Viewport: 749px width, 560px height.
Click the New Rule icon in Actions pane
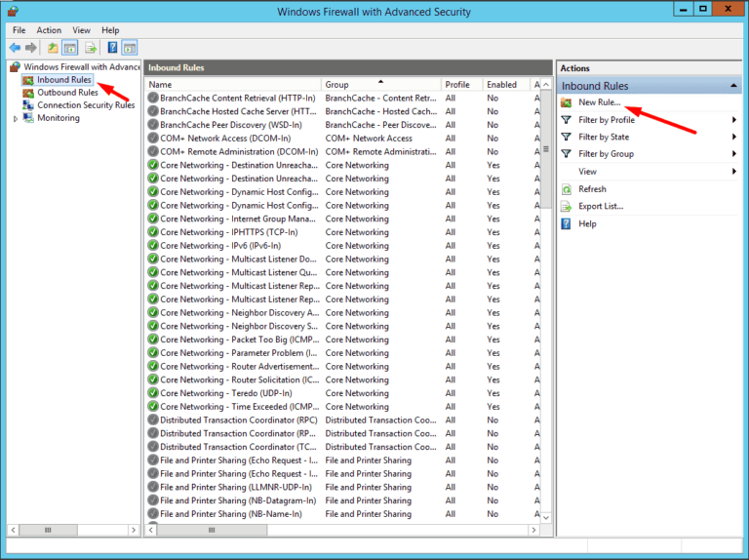(566, 102)
